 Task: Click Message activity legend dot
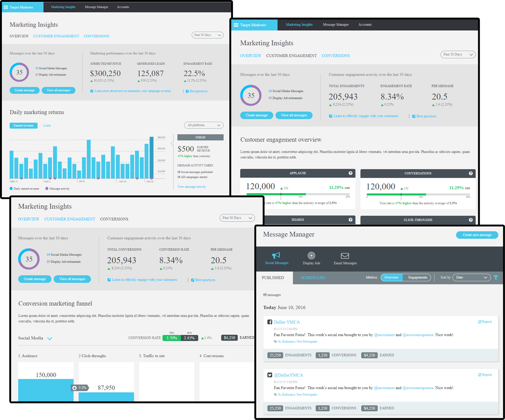coord(47,188)
